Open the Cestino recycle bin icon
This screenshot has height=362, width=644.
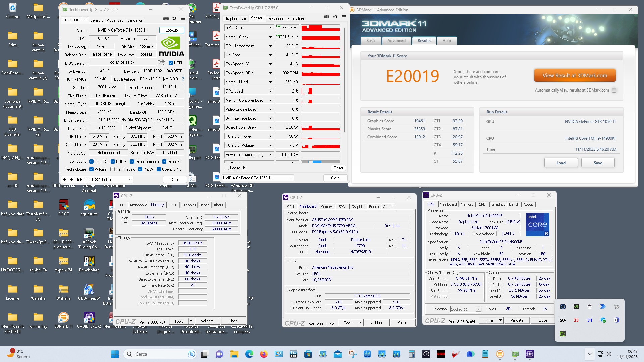12,11
